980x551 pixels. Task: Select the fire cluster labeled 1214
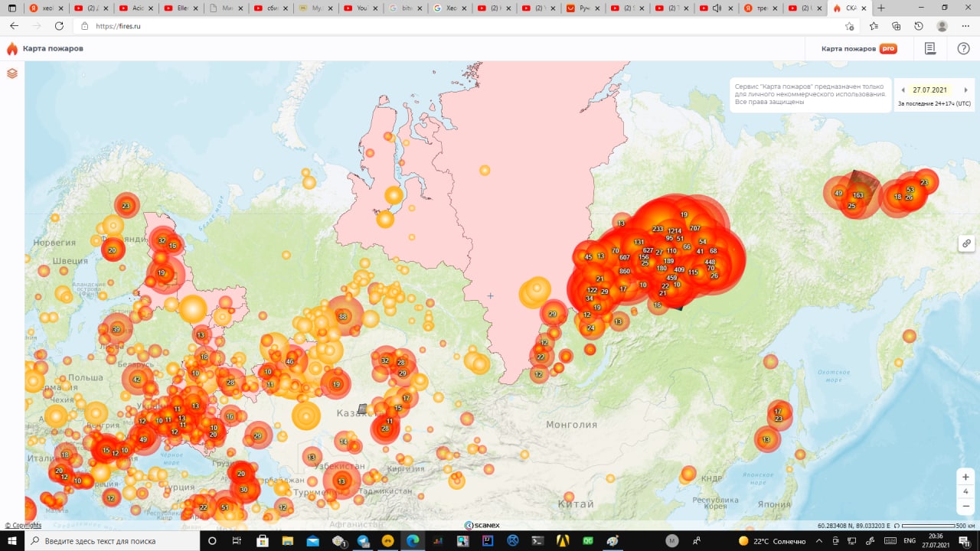pos(675,231)
